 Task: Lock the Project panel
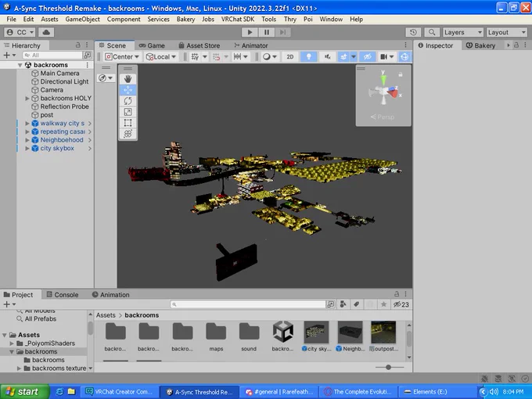[x=397, y=294]
